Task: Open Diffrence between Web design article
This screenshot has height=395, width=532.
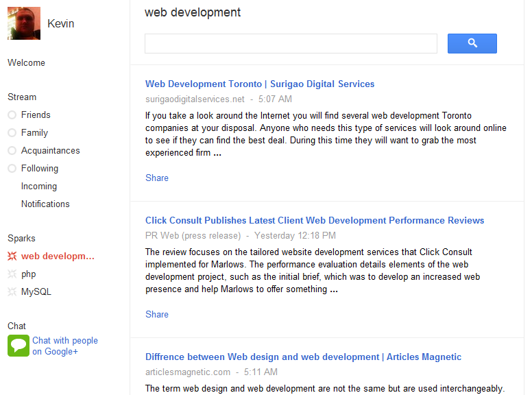Action: tap(303, 357)
